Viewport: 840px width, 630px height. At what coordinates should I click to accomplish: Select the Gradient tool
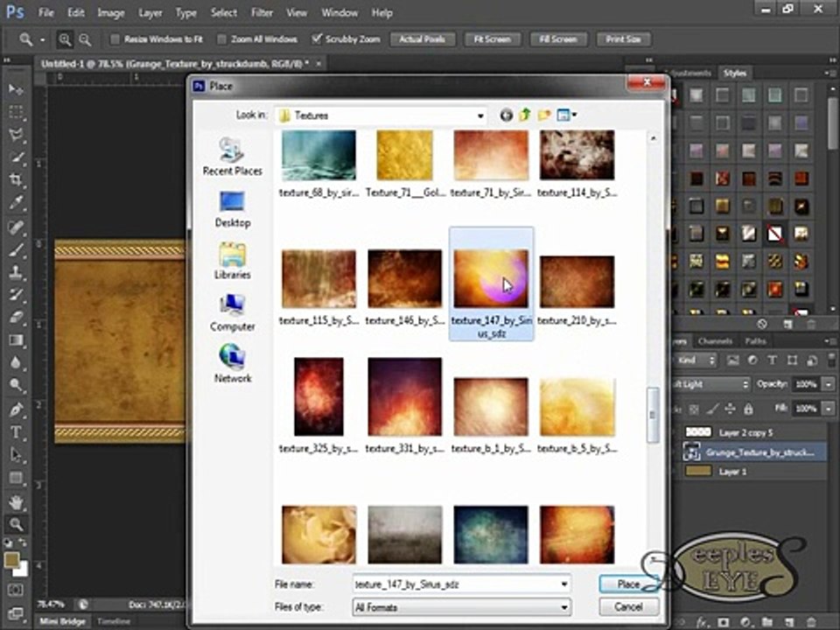(x=16, y=340)
